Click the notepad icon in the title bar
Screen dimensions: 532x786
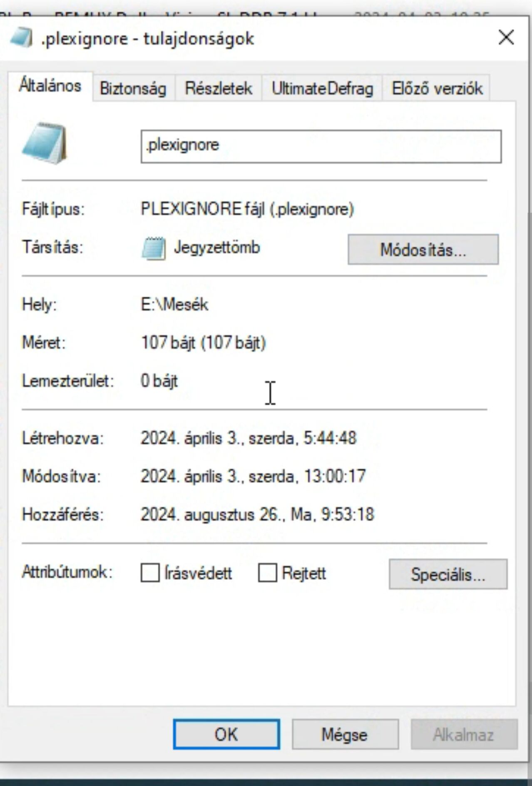pos(21,38)
